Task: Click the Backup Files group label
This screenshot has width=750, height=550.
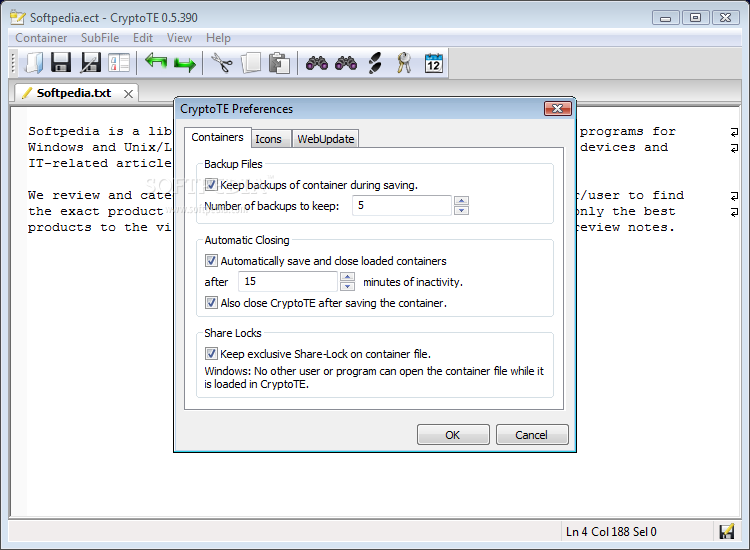Action: tap(233, 164)
